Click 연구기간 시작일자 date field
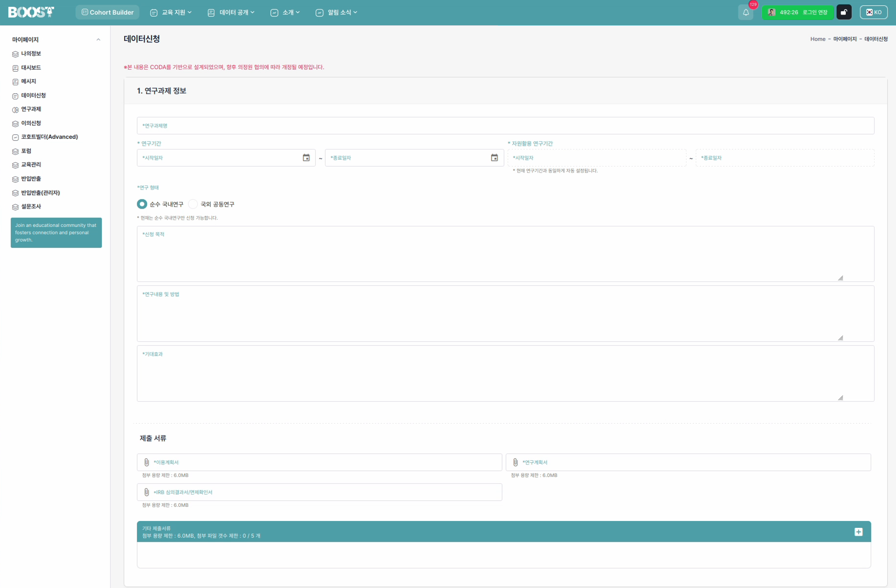Image resolution: width=896 pixels, height=588 pixels. (x=226, y=158)
